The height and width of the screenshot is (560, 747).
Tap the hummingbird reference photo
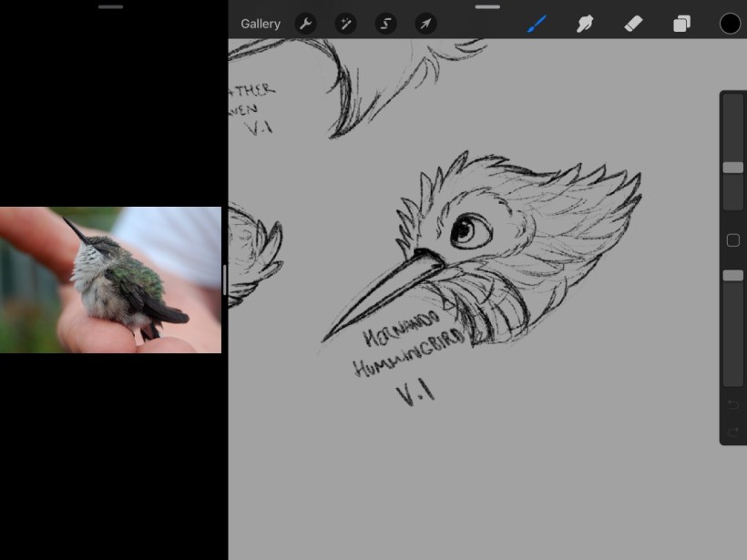(110, 280)
